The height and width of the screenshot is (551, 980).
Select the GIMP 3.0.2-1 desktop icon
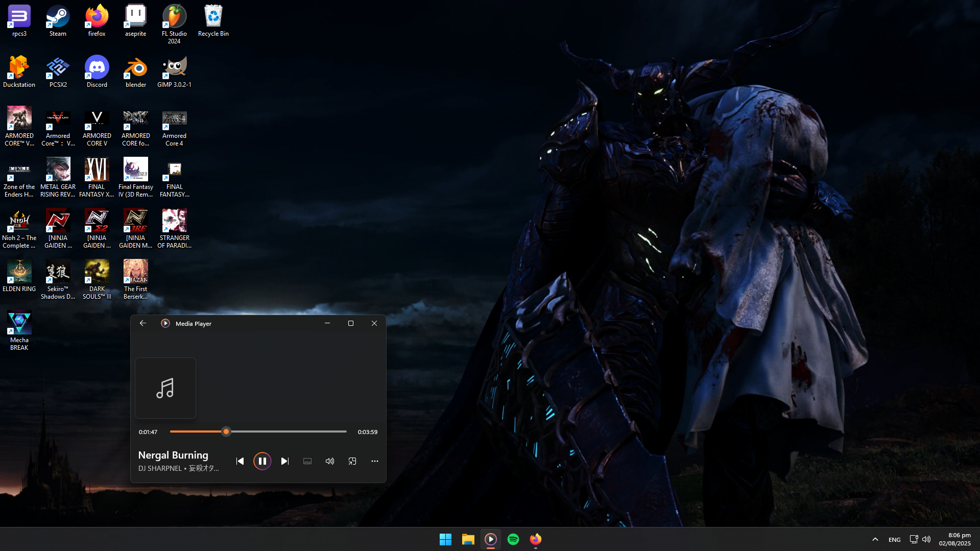tap(174, 72)
